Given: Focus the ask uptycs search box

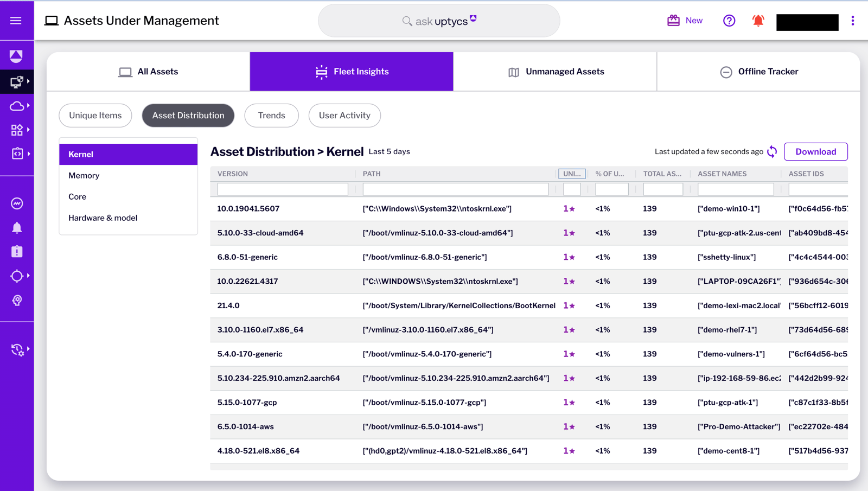Looking at the screenshot, I should pyautogui.click(x=439, y=21).
